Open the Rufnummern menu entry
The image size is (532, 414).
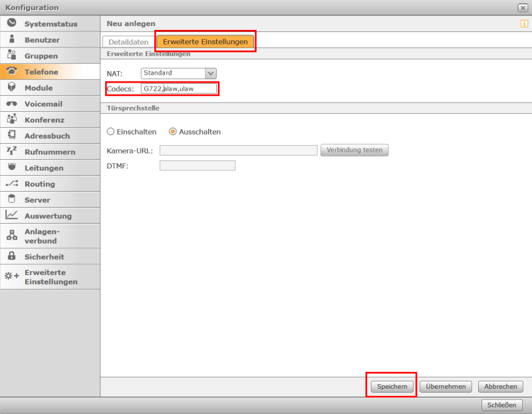pos(50,152)
